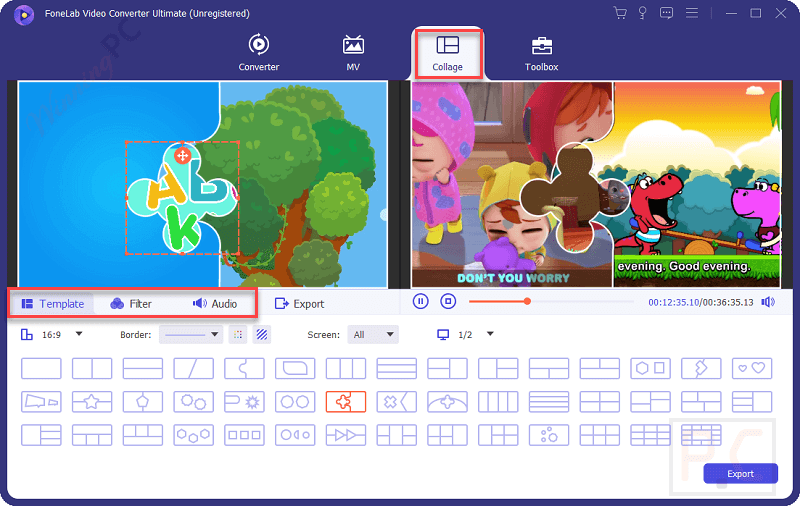The width and height of the screenshot is (800, 506).
Task: Select the circle and ovals template
Action: coord(295,436)
